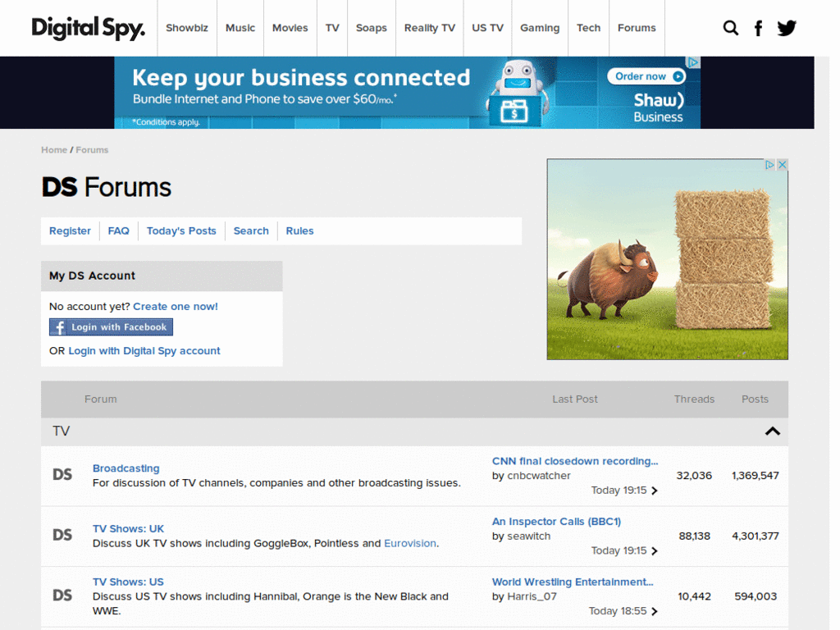Open the Movies menu
Viewport: 840px width, 630px height.
coord(290,28)
